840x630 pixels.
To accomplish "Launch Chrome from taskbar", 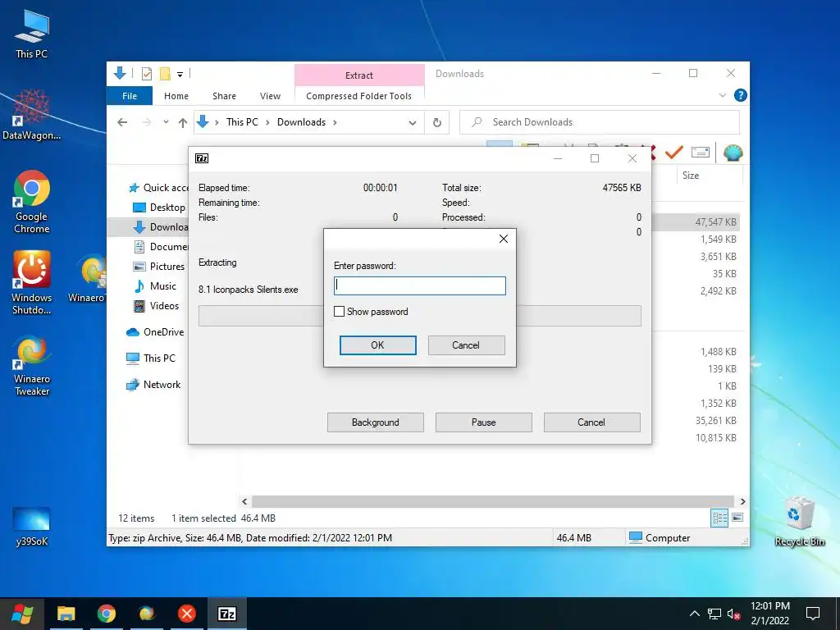I will pyautogui.click(x=107, y=614).
